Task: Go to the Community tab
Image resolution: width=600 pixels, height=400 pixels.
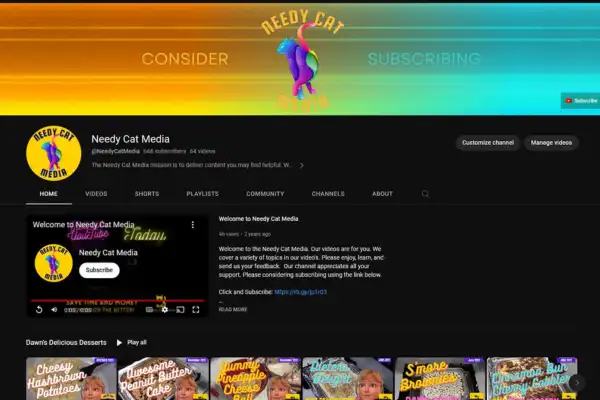Action: (265, 194)
